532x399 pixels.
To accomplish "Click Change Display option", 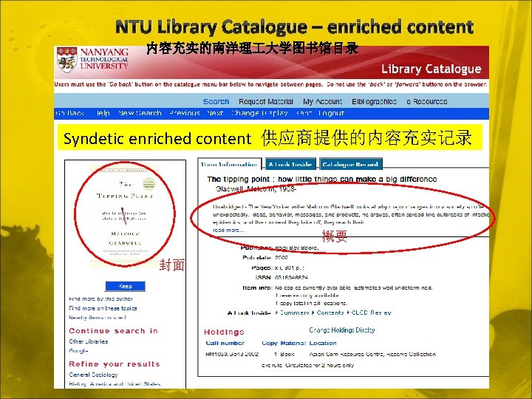I will tap(259, 113).
